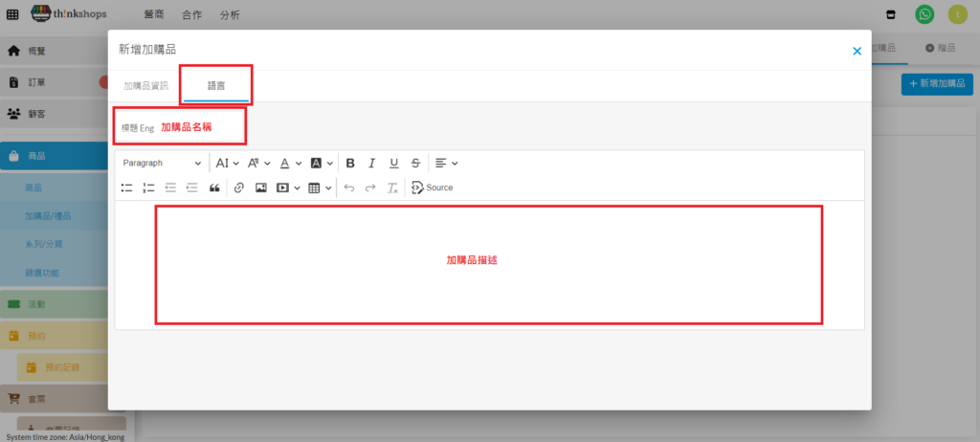This screenshot has height=442, width=980.
Task: Open the insert table dropdown
Action: click(x=321, y=188)
